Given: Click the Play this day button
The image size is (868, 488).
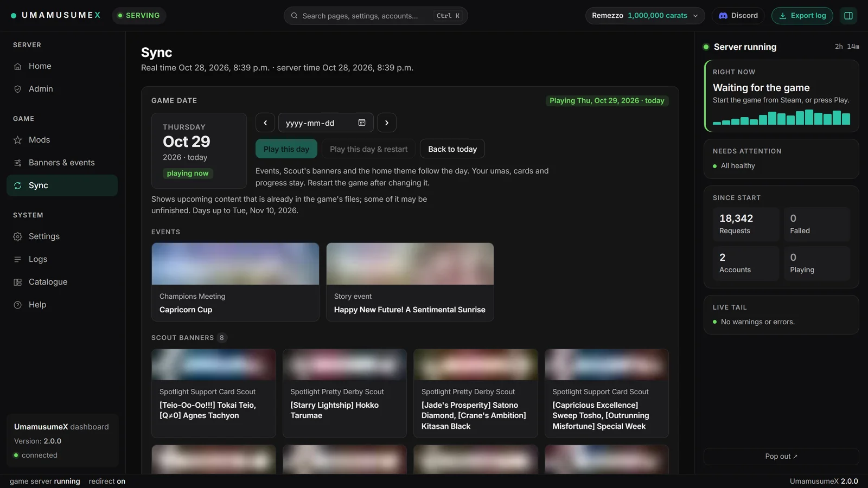Looking at the screenshot, I should point(286,149).
